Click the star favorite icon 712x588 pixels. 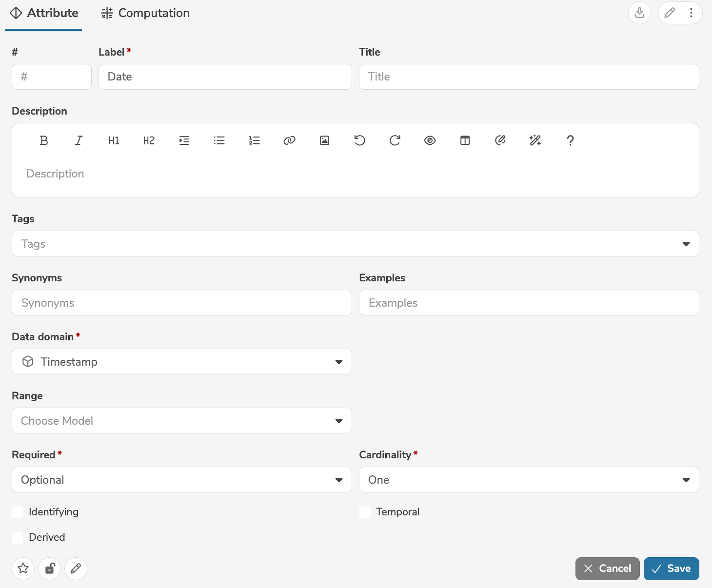(x=23, y=568)
